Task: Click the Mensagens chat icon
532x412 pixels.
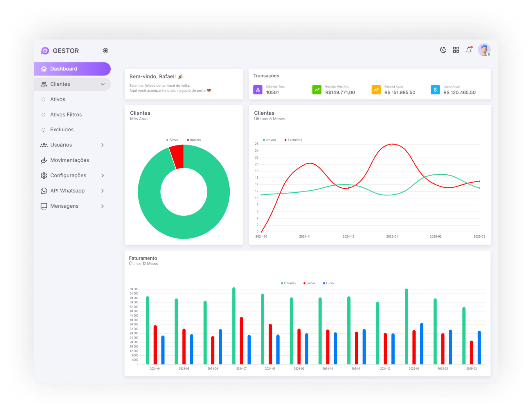Action: click(x=44, y=206)
